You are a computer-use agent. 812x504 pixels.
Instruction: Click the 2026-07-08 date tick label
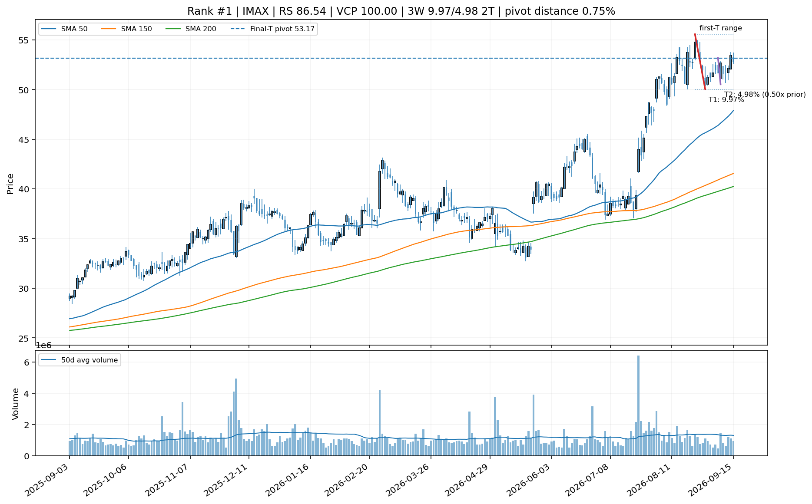[588, 480]
